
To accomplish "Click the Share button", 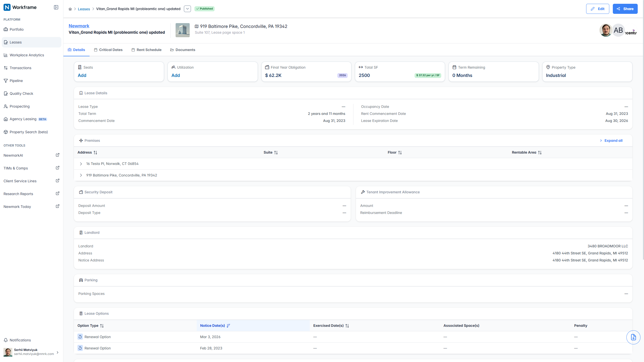I will (625, 9).
